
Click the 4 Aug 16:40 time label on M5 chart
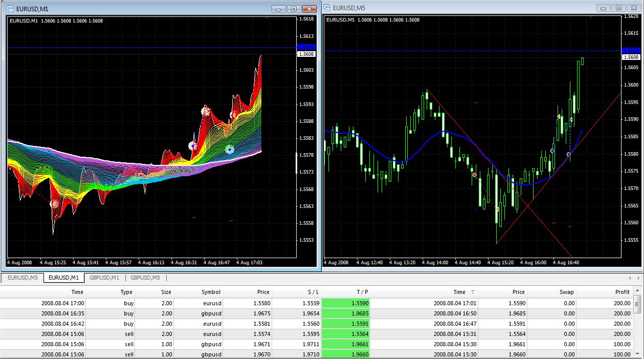pos(567,263)
